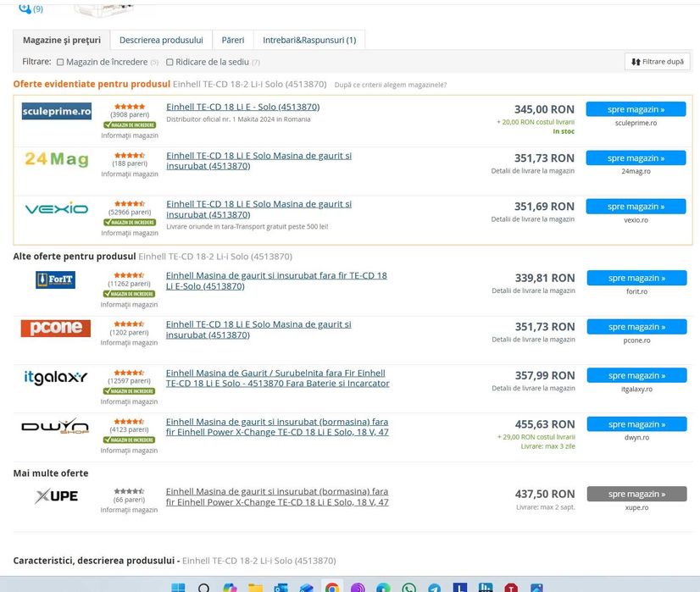
Task: Click the (3908 pareri) review count
Action: pos(130,114)
